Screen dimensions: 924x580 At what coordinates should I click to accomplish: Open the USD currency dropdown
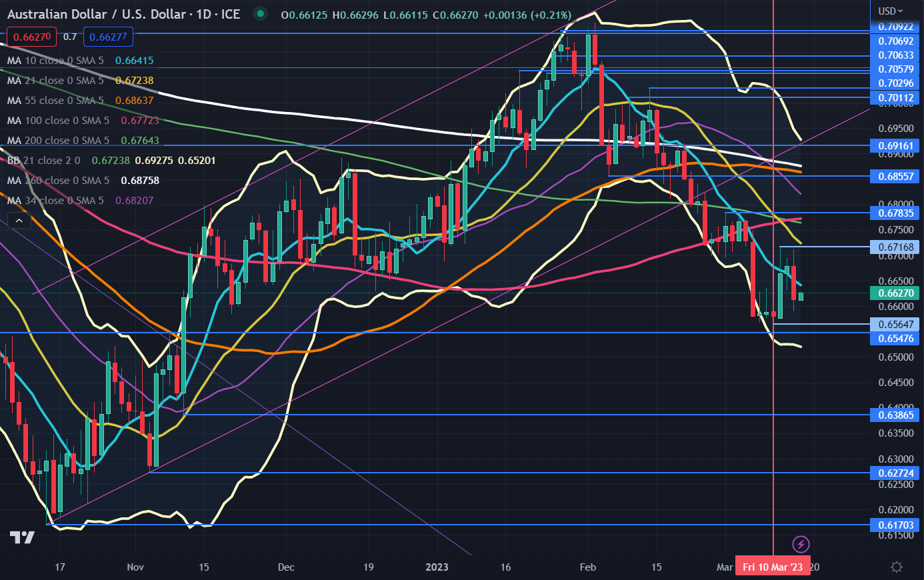pyautogui.click(x=890, y=11)
